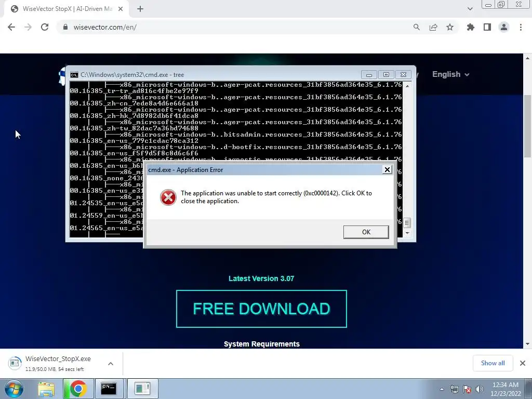This screenshot has height=399, width=532.
Task: Open a new browser tab
Action: [x=140, y=9]
